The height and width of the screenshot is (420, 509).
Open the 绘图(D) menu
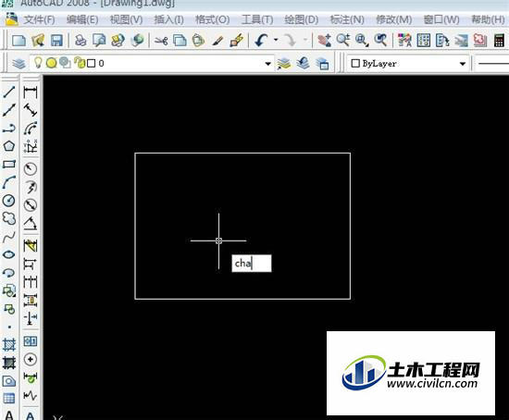coord(302,19)
